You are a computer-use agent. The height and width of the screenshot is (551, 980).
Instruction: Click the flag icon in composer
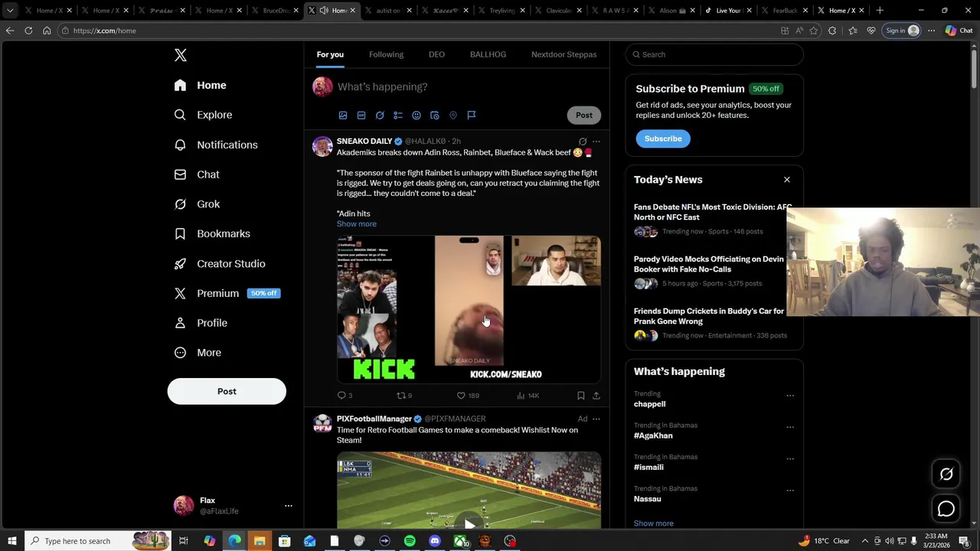[x=472, y=115]
